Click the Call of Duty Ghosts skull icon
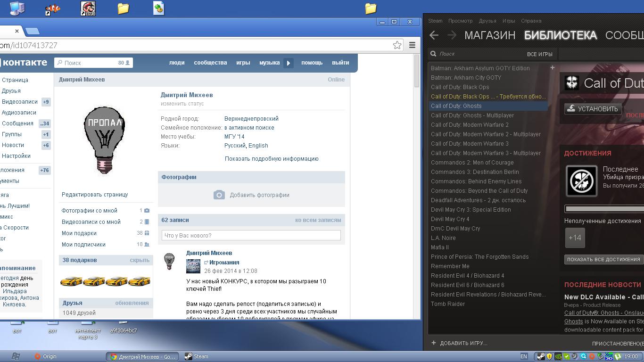644x362 pixels. click(572, 83)
